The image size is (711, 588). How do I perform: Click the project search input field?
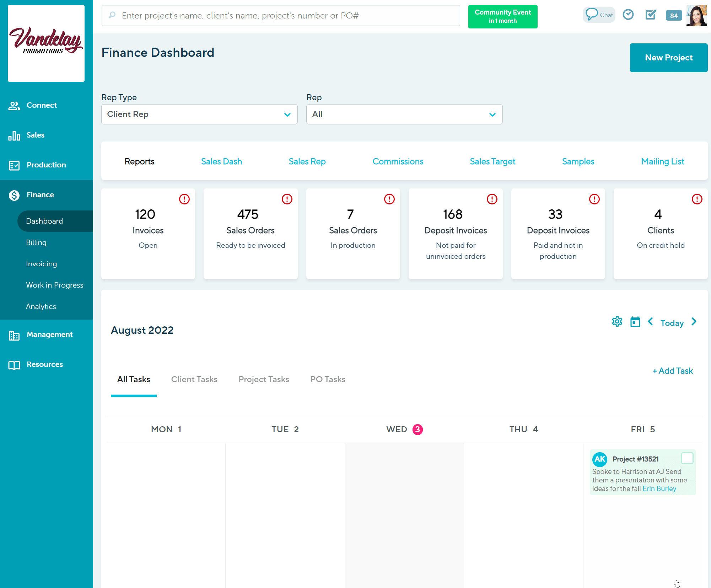[x=281, y=16]
